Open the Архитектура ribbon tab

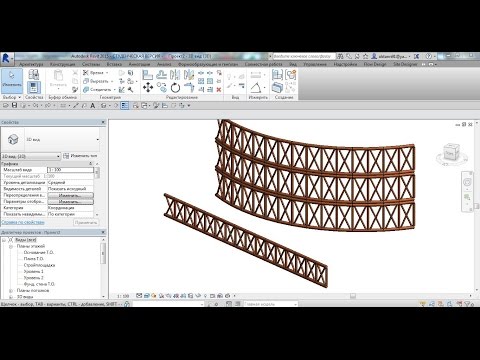(x=31, y=64)
